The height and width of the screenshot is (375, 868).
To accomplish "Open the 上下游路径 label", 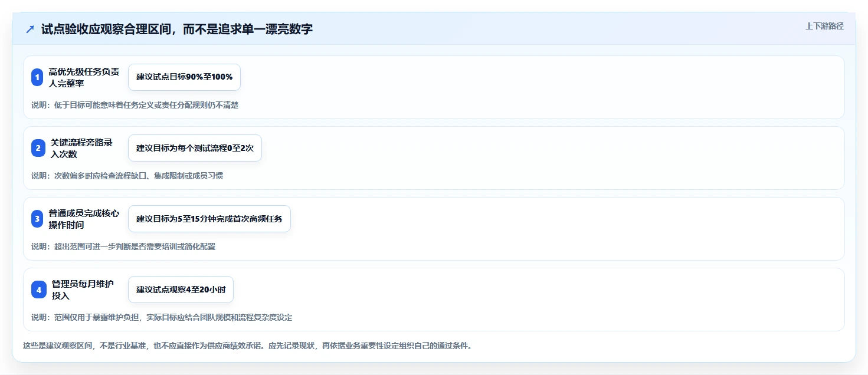I will [824, 26].
